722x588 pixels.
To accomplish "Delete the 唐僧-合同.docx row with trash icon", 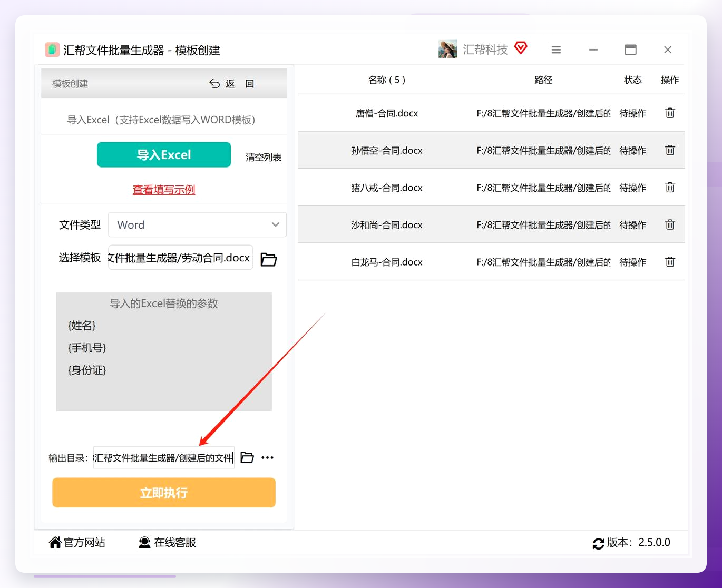I will coord(670,113).
